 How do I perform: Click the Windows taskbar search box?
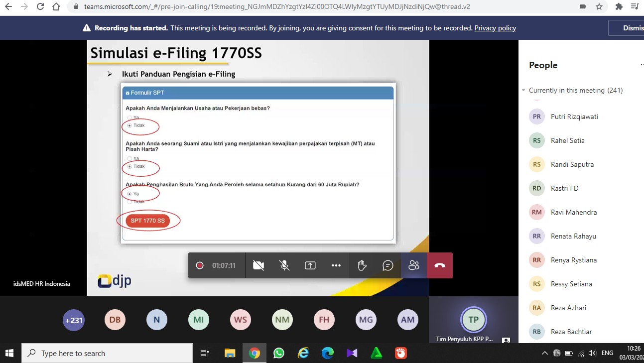point(107,354)
